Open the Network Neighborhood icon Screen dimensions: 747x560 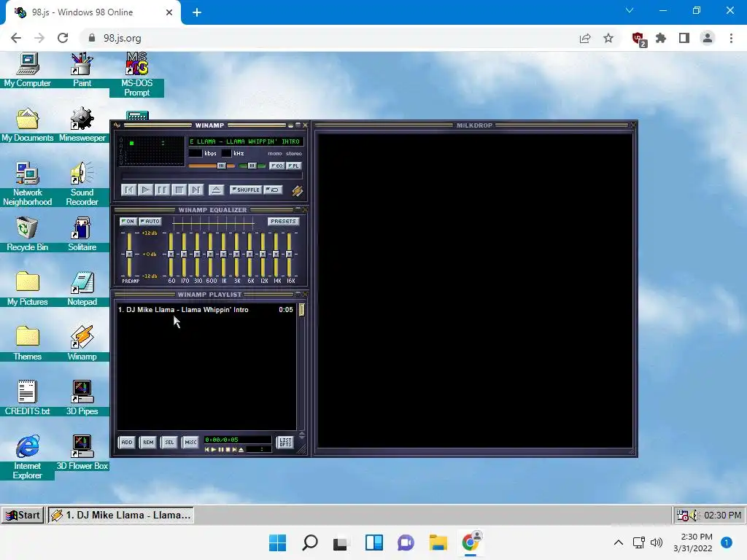[x=27, y=184]
